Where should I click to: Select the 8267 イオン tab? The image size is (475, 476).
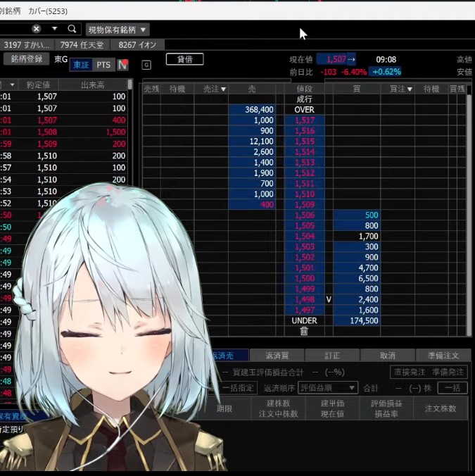point(137,45)
